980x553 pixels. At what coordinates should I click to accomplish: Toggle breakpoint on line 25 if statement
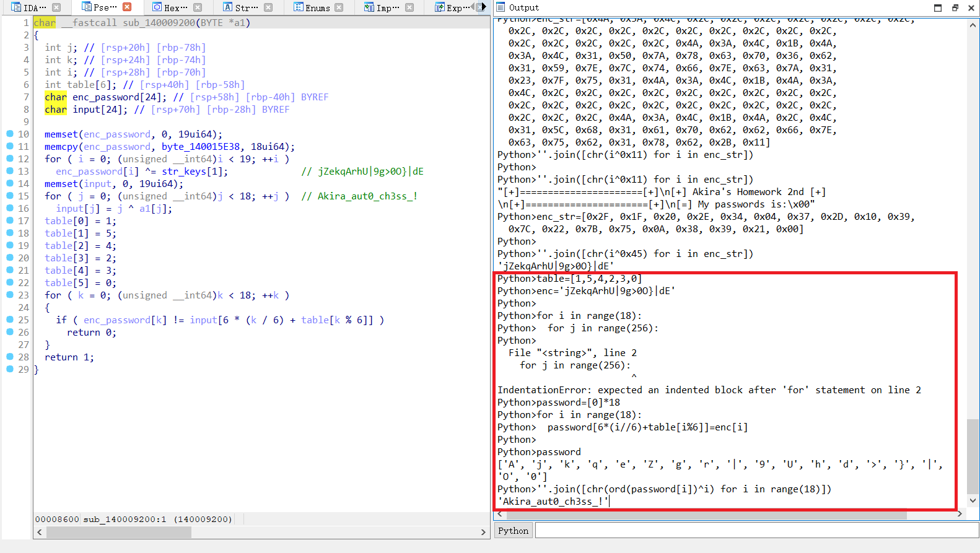coord(10,320)
